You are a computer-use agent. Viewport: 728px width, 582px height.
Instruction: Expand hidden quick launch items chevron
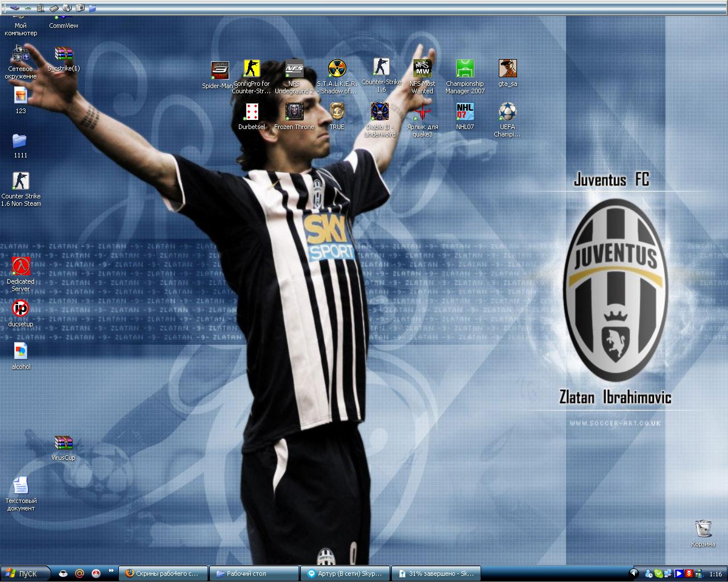111,570
